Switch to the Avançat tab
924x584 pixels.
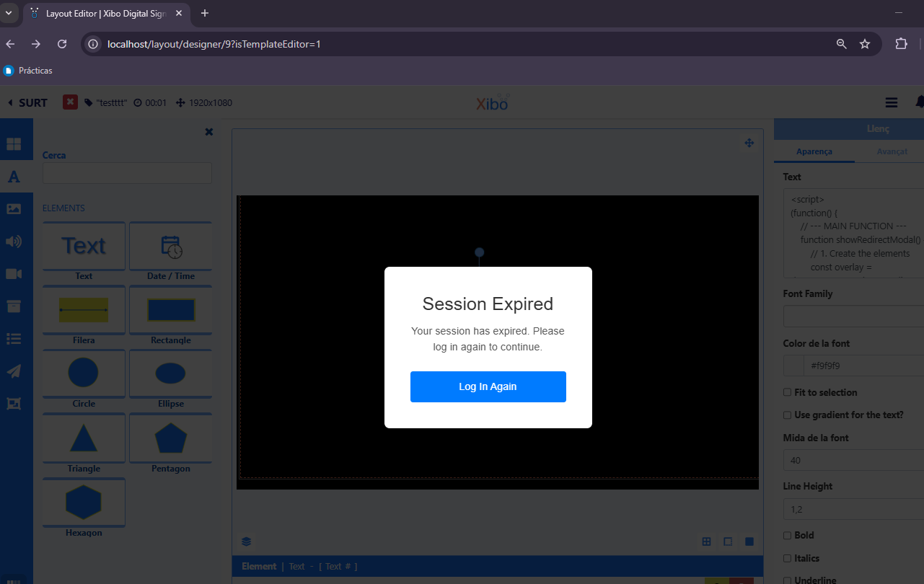pyautogui.click(x=892, y=151)
